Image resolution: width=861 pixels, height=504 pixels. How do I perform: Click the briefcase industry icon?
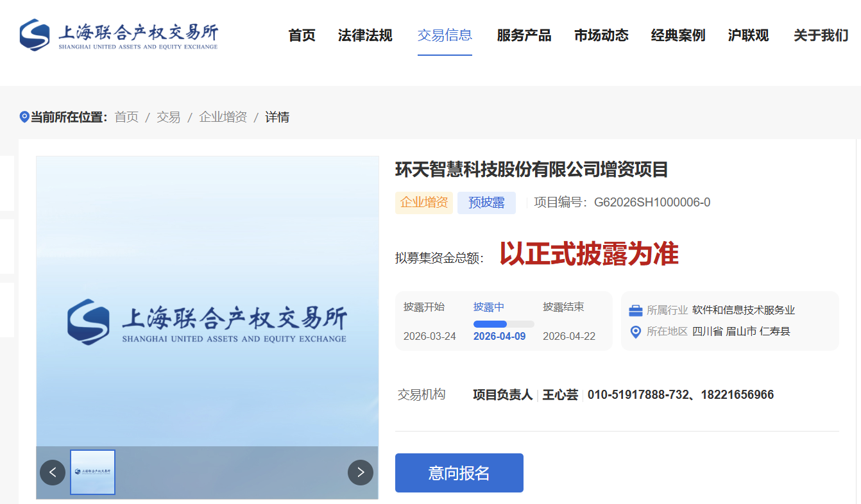pos(635,310)
